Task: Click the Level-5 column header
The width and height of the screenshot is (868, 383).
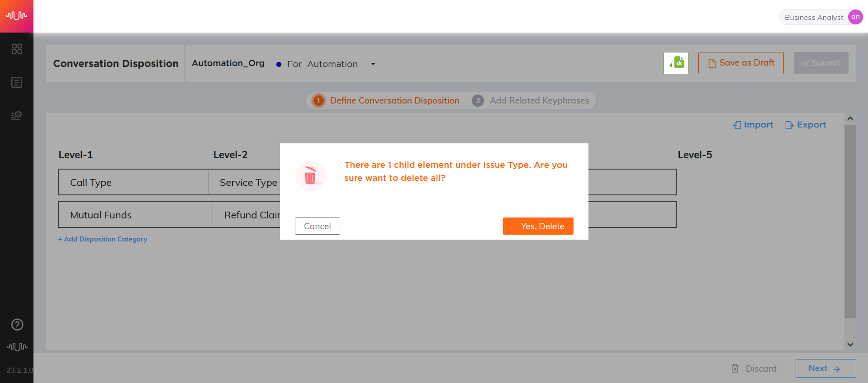Action: 695,155
